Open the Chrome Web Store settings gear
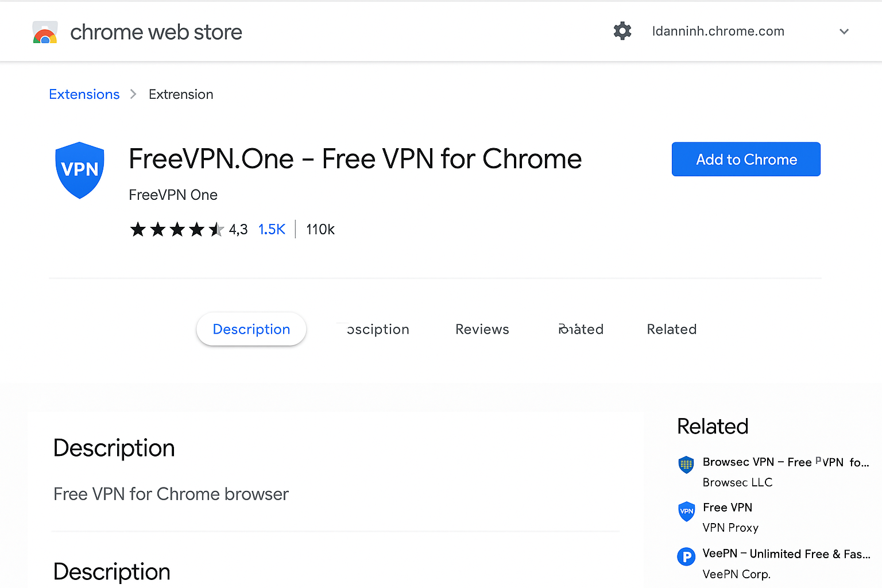This screenshot has height=588, width=882. pyautogui.click(x=622, y=31)
